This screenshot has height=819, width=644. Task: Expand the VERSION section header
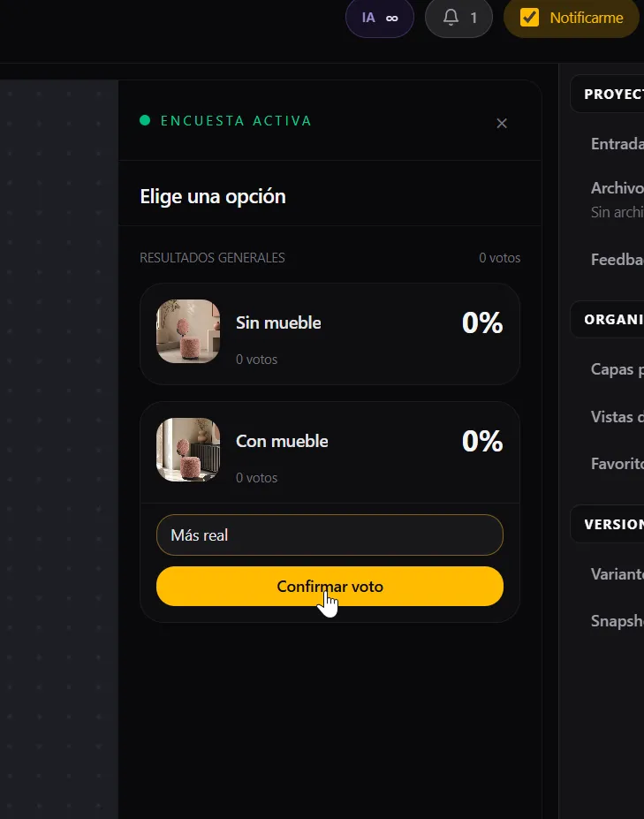608,524
